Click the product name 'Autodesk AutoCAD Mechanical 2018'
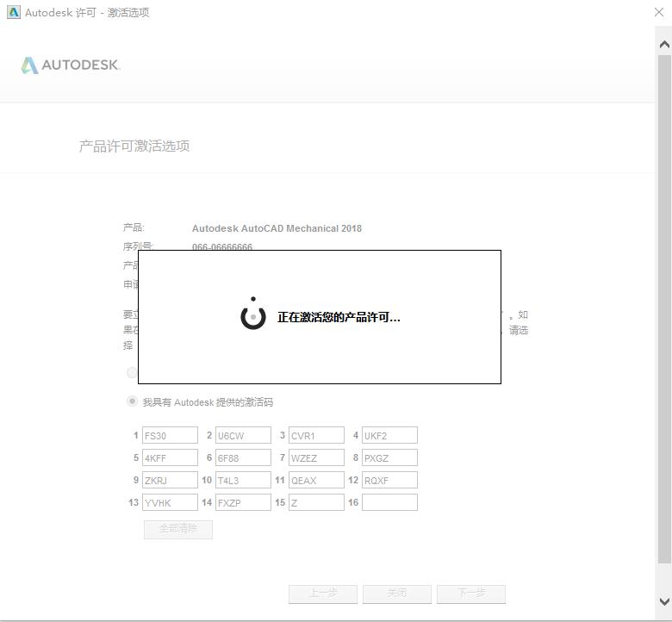Image resolution: width=672 pixels, height=622 pixels. click(277, 228)
